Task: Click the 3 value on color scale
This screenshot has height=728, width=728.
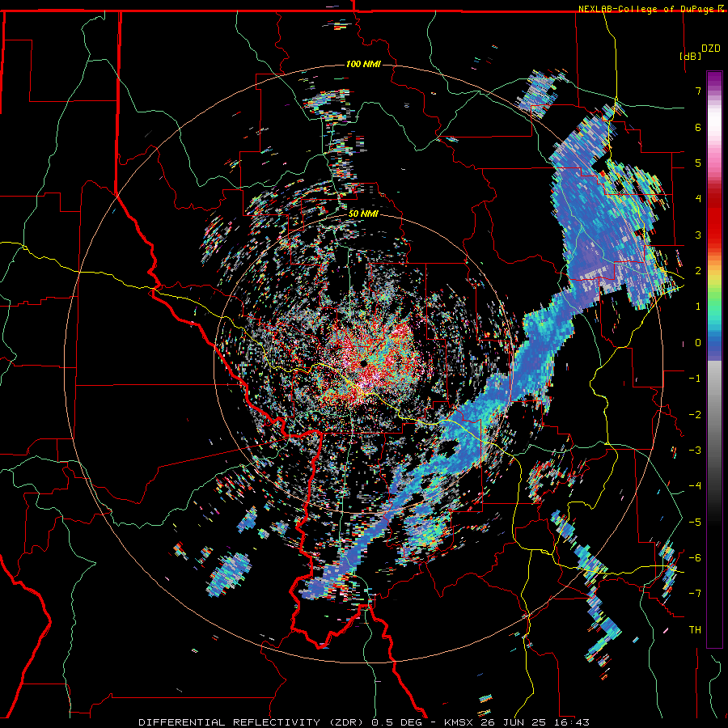Action: coord(698,235)
